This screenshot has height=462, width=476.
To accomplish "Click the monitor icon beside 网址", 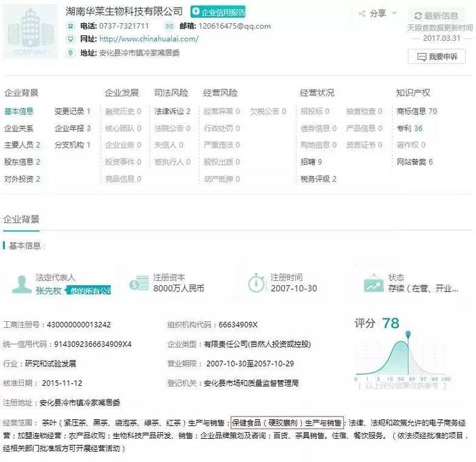I will click(71, 39).
